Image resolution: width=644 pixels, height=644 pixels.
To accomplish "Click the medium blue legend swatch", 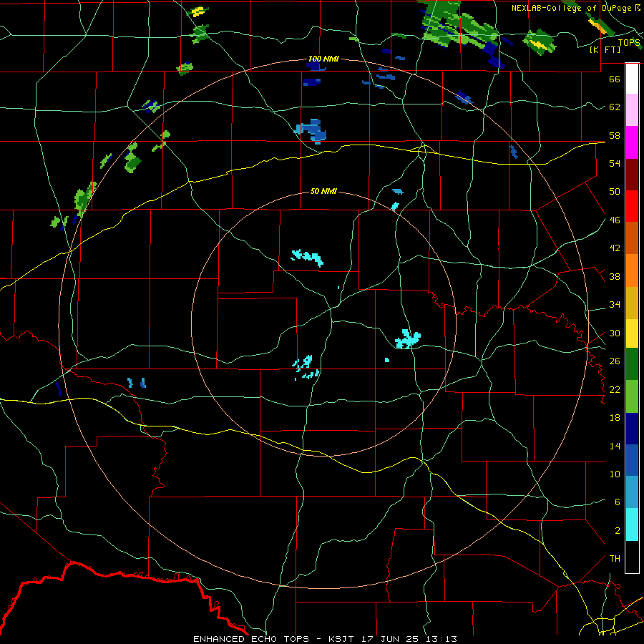I will click(632, 460).
